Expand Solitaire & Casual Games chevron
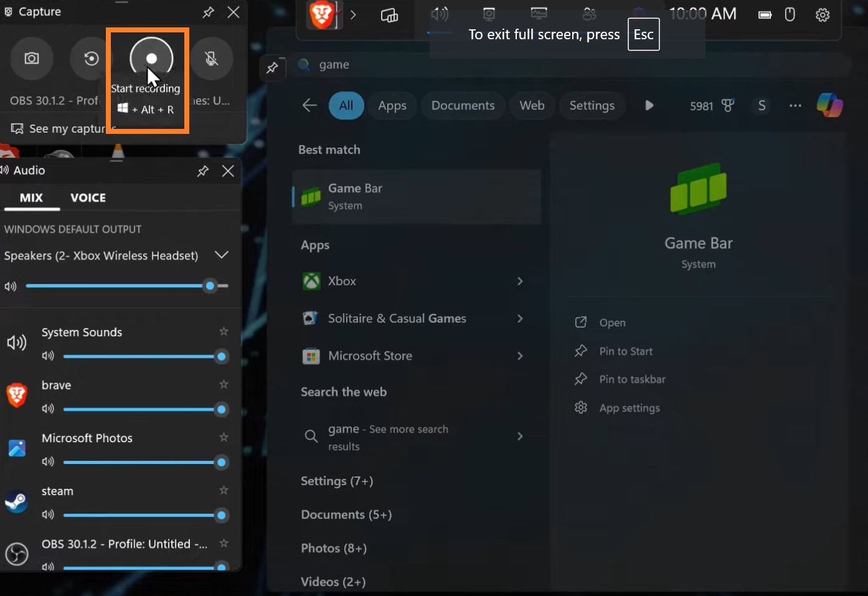 tap(520, 318)
